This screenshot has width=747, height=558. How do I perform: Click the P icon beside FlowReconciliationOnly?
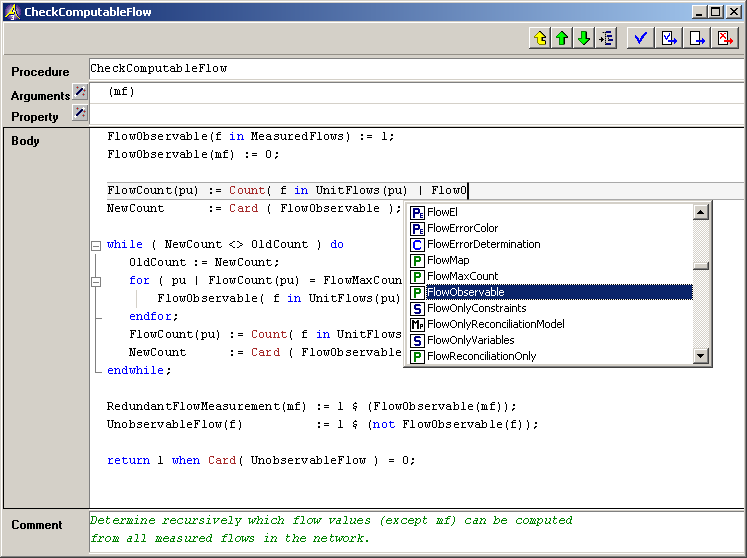coord(417,356)
